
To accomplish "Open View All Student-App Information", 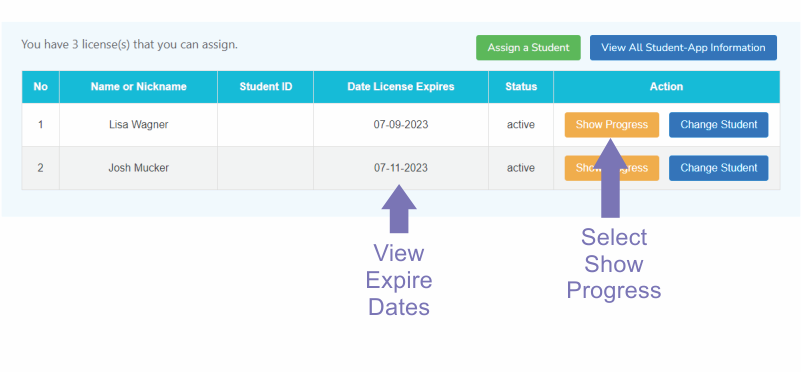I will [x=683, y=48].
